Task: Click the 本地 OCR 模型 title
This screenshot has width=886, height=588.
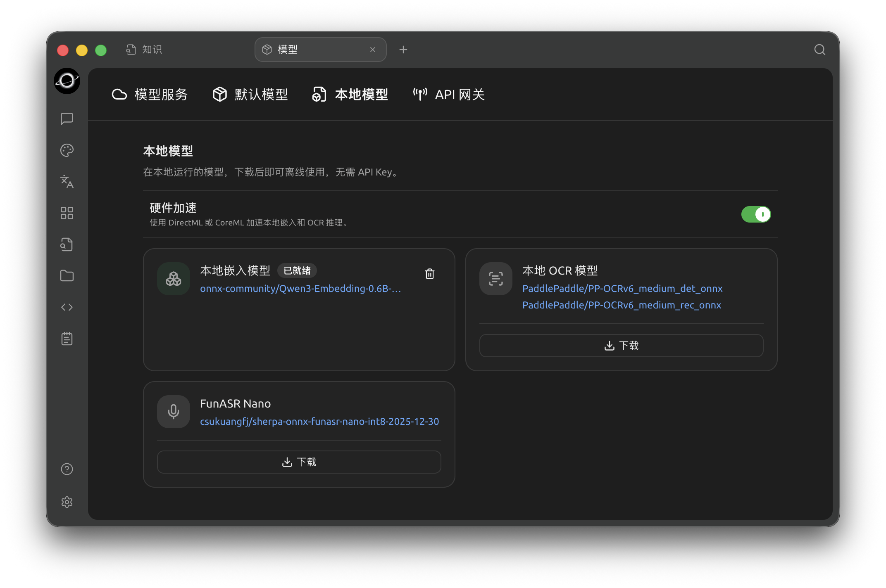Action: pyautogui.click(x=560, y=270)
